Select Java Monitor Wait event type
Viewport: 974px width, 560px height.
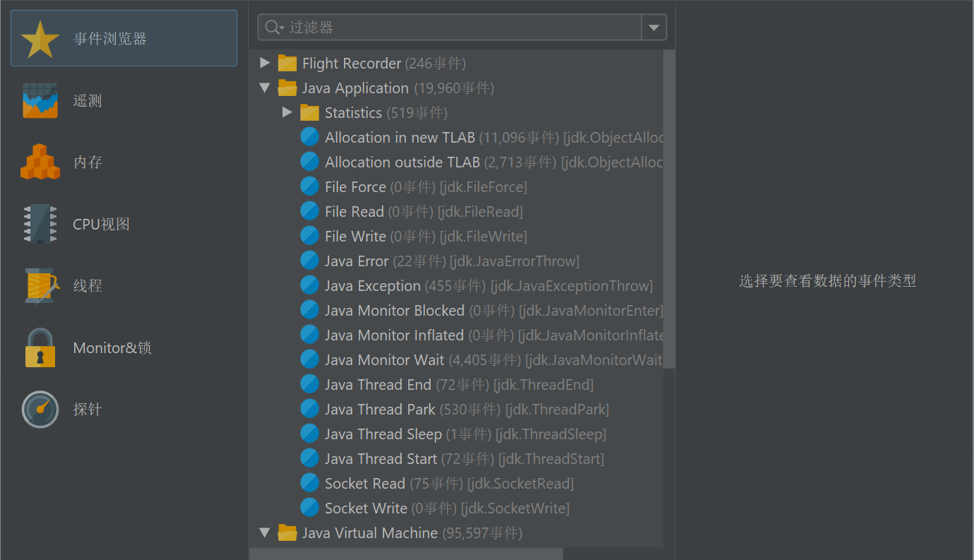(x=456, y=359)
